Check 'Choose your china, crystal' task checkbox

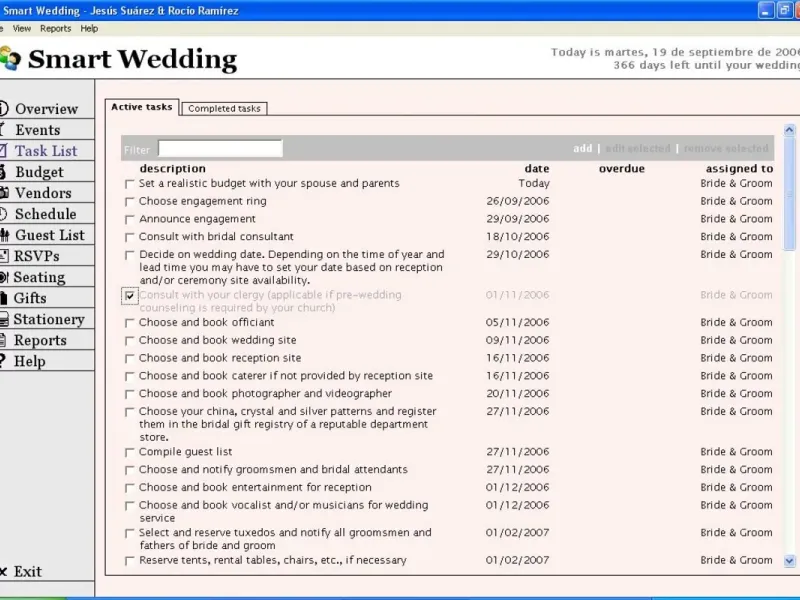click(x=130, y=412)
